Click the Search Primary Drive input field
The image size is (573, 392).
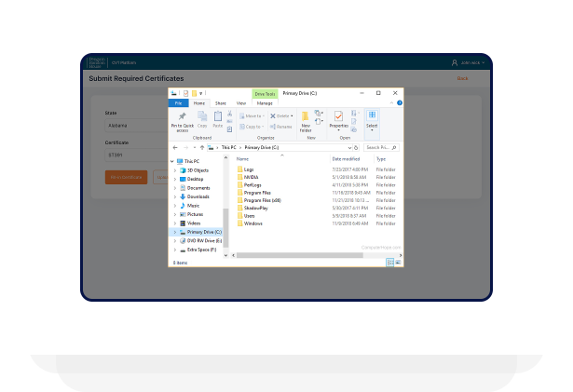click(x=381, y=148)
